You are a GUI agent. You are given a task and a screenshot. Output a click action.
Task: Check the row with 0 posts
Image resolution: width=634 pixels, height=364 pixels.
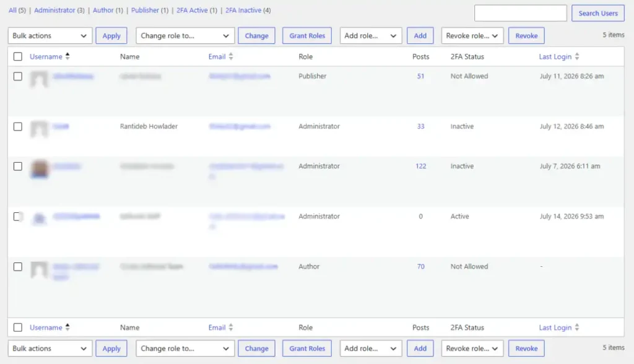[x=18, y=217]
